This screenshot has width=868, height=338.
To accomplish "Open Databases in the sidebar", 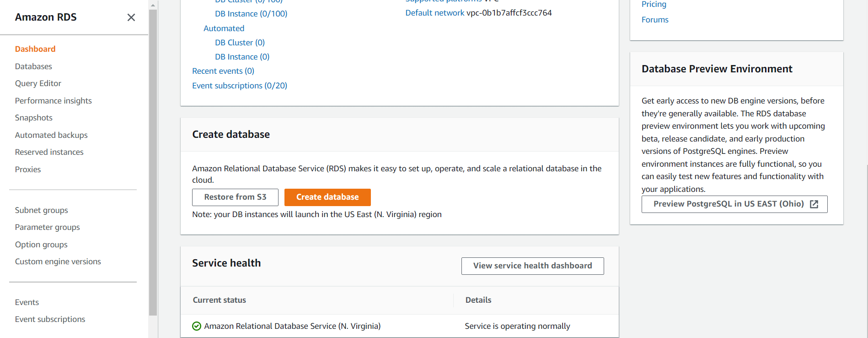I will (33, 66).
